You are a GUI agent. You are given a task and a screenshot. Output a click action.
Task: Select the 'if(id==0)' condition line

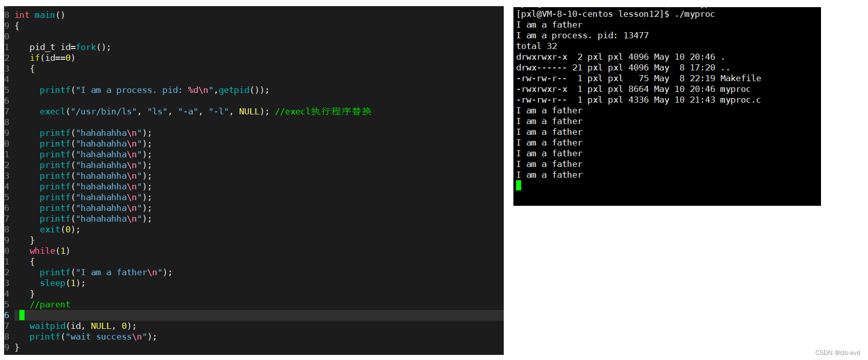point(52,58)
